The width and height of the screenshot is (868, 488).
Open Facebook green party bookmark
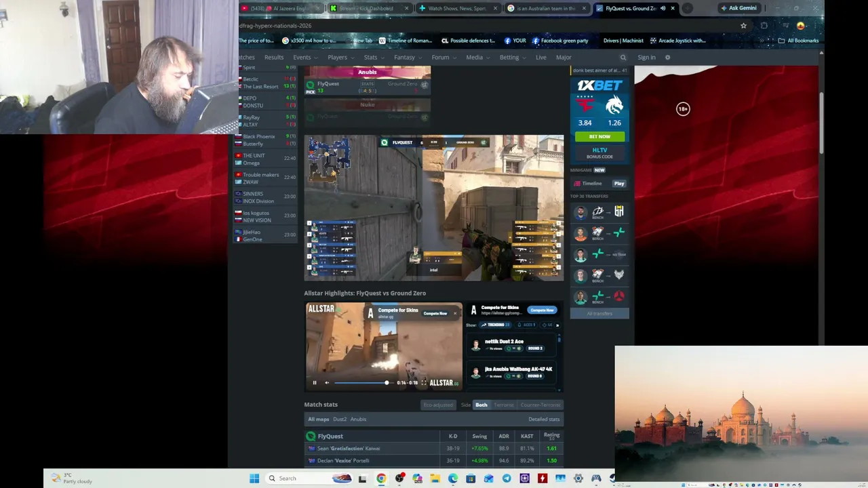point(560,41)
